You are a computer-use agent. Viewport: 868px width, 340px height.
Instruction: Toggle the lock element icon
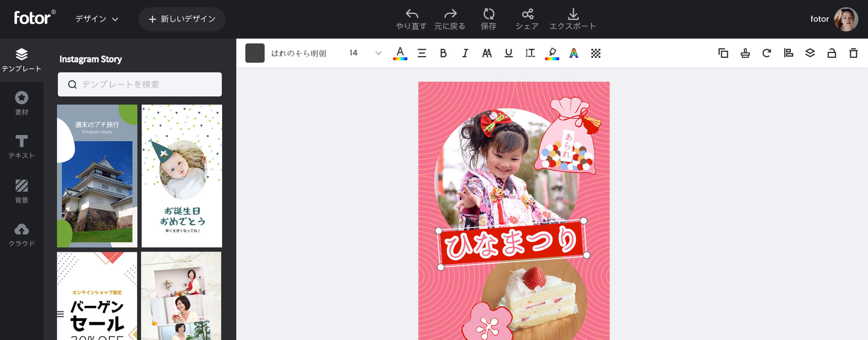click(832, 53)
